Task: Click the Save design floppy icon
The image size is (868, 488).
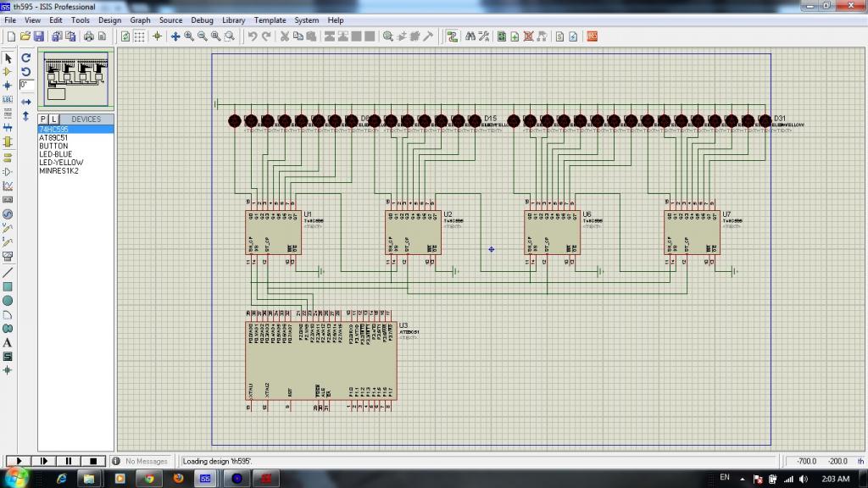Action: [x=38, y=36]
